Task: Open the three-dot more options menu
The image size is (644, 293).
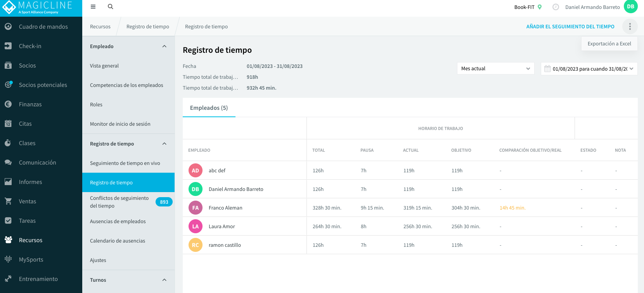Action: click(x=630, y=26)
